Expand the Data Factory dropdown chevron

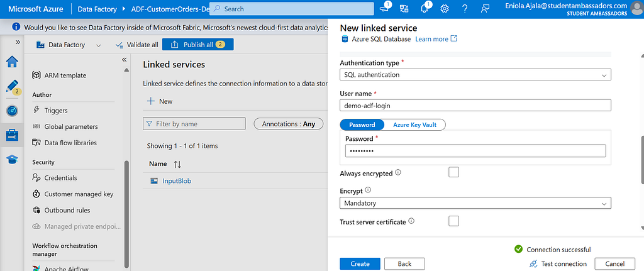point(98,45)
